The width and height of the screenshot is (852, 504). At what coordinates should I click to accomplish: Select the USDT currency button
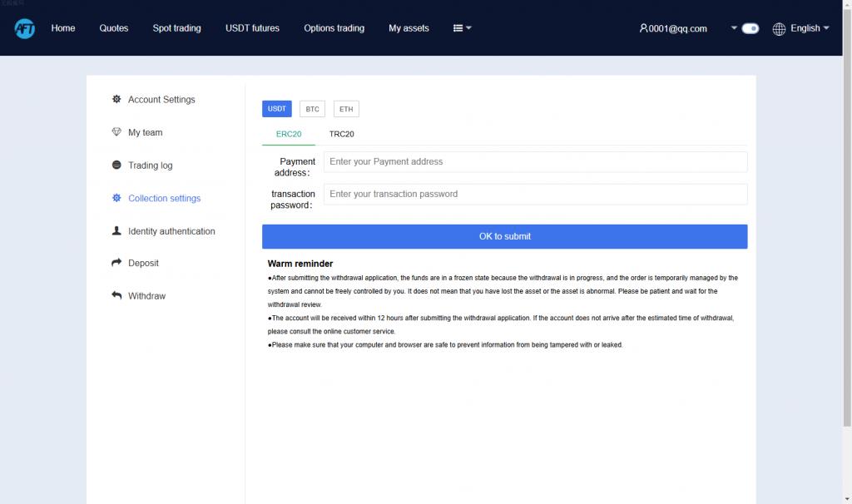[x=276, y=109]
